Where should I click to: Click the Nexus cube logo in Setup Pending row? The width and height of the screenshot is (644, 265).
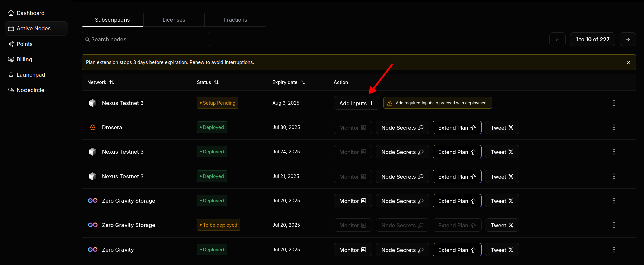pyautogui.click(x=93, y=103)
